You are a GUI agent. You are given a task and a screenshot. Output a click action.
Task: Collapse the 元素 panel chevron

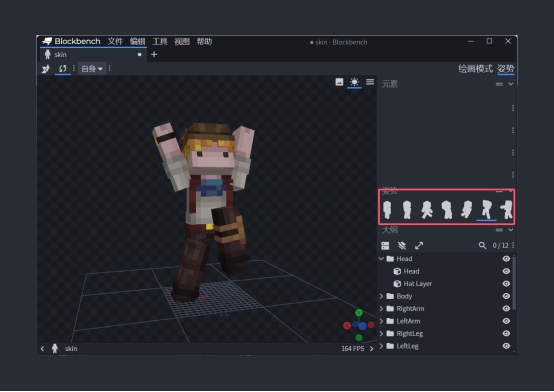click(x=511, y=84)
